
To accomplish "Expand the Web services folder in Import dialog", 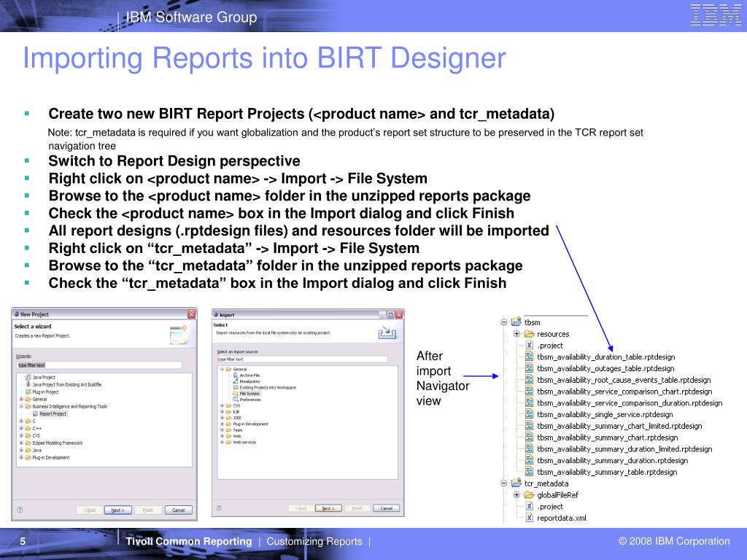I will 222,442.
